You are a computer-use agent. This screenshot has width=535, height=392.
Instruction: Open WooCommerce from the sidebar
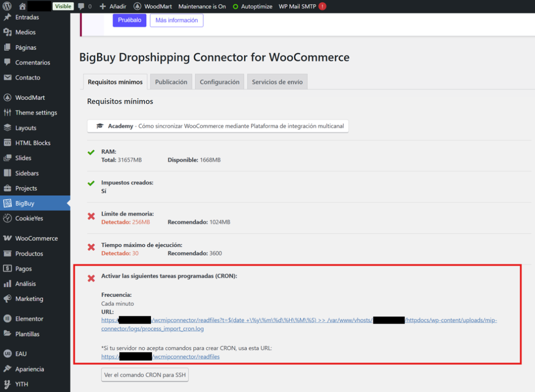coord(36,238)
